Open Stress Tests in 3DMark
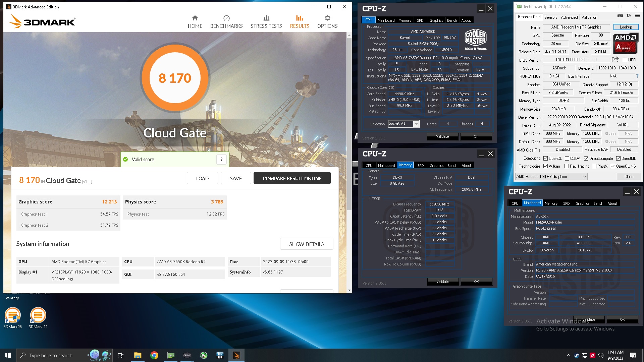644x362 pixels. click(266, 22)
